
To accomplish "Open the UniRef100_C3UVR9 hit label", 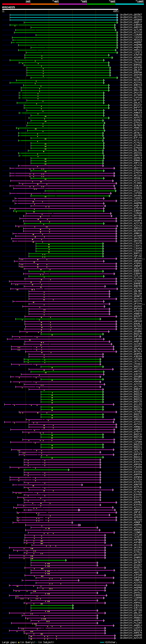I will pyautogui.click(x=131, y=251).
